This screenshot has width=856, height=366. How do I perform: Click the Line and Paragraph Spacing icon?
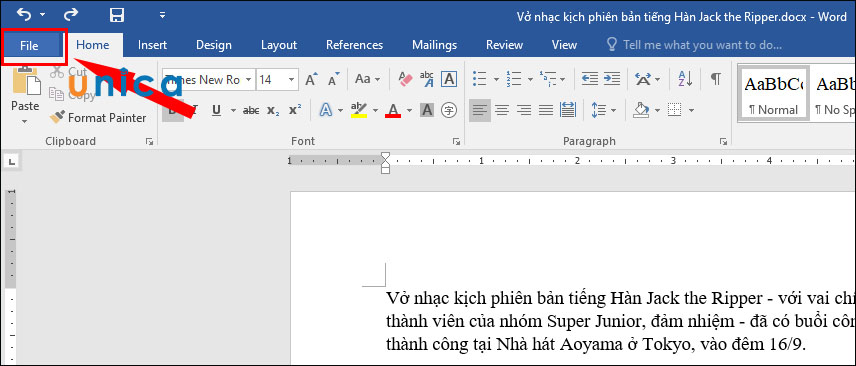click(598, 110)
